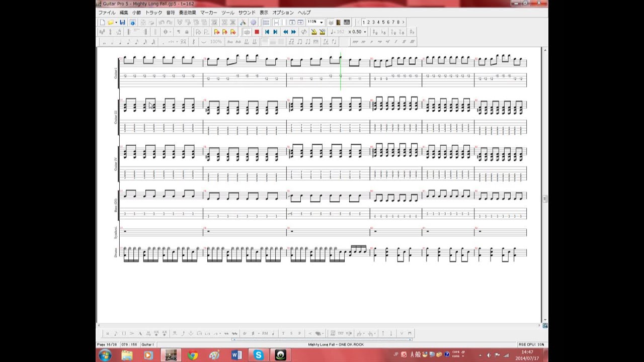Insert a rest with the rest icon
The height and width of the screenshot is (362, 644).
click(194, 42)
